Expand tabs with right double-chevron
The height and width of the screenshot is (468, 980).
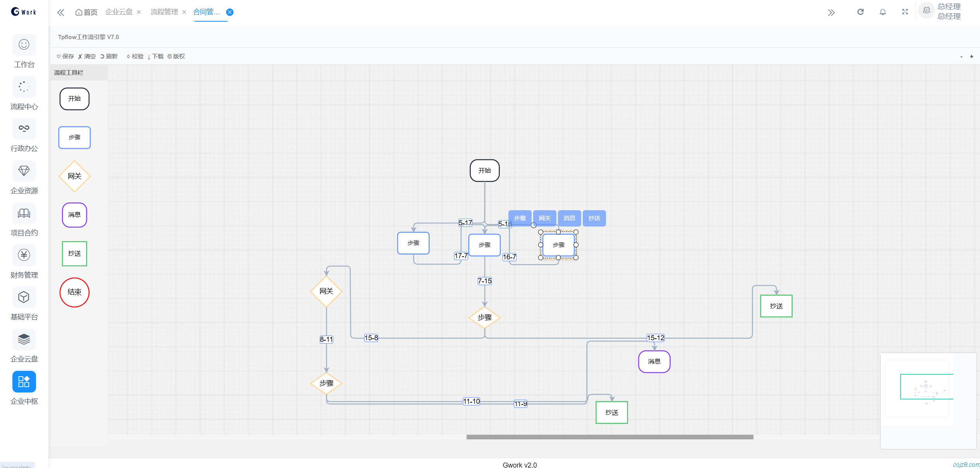tap(831, 12)
